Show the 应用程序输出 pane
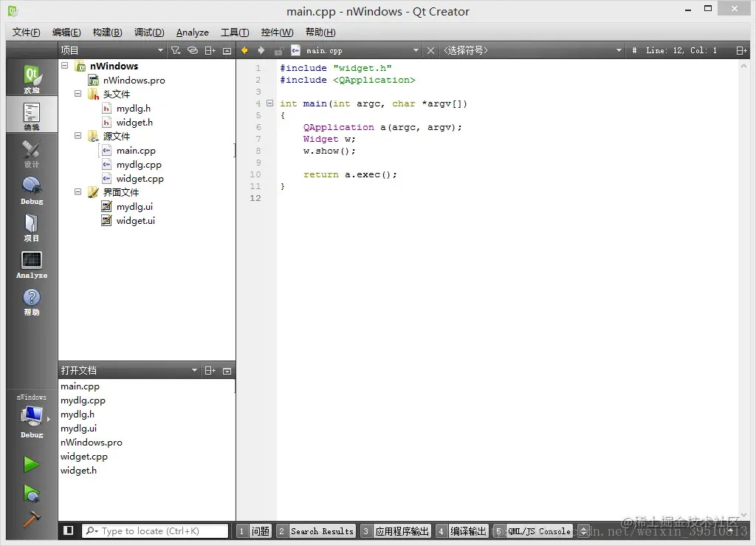This screenshot has width=756, height=546. coord(396,531)
